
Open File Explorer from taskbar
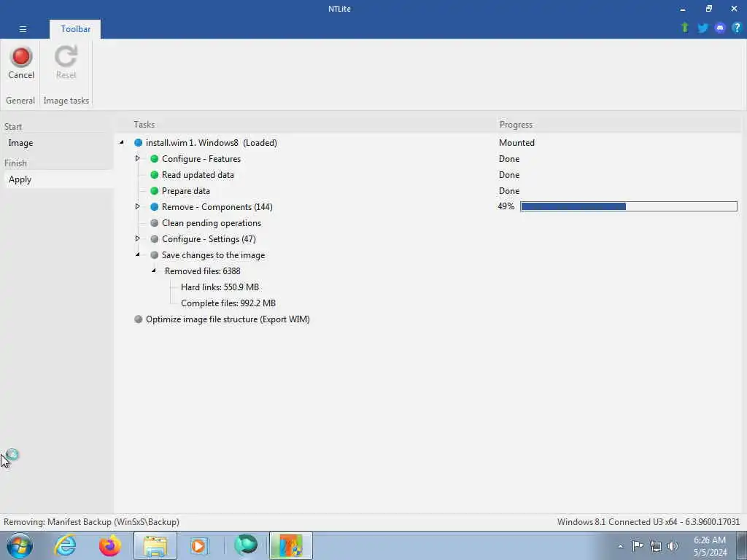(155, 545)
